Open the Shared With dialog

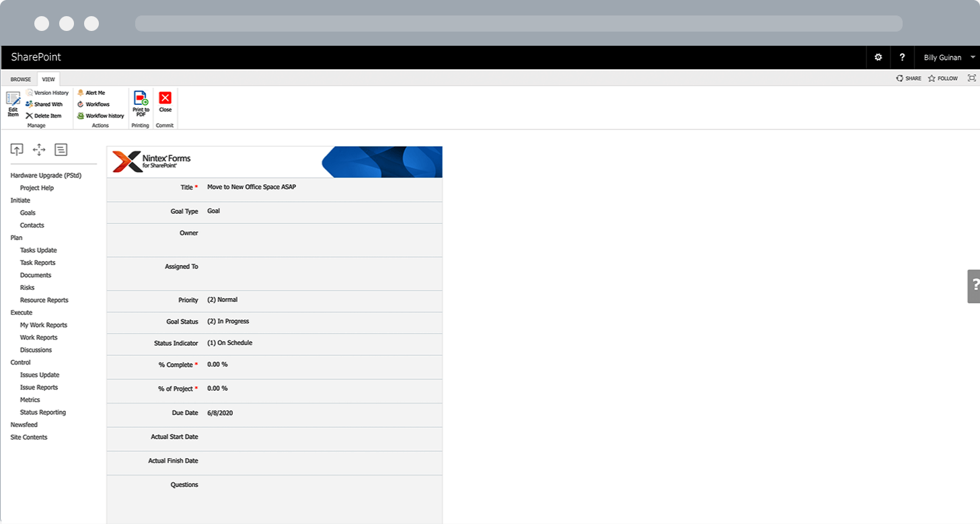pos(44,104)
